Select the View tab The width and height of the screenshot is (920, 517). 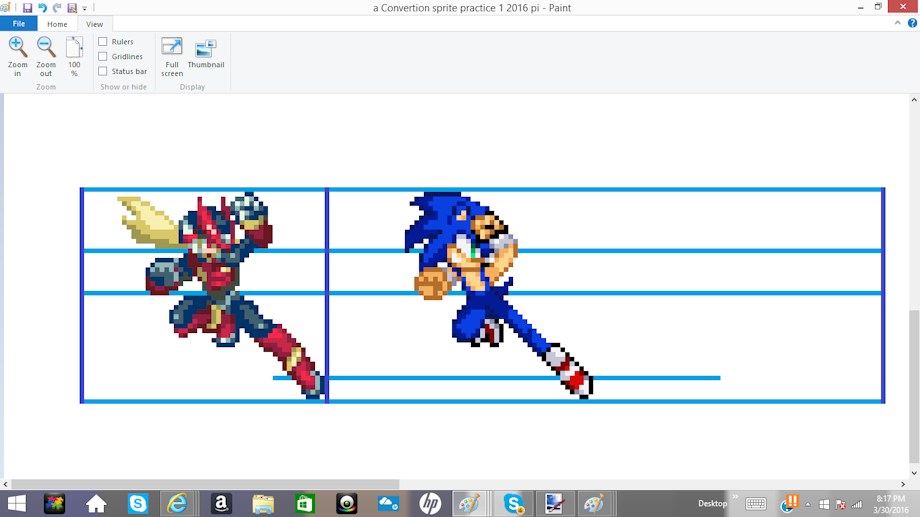point(94,24)
